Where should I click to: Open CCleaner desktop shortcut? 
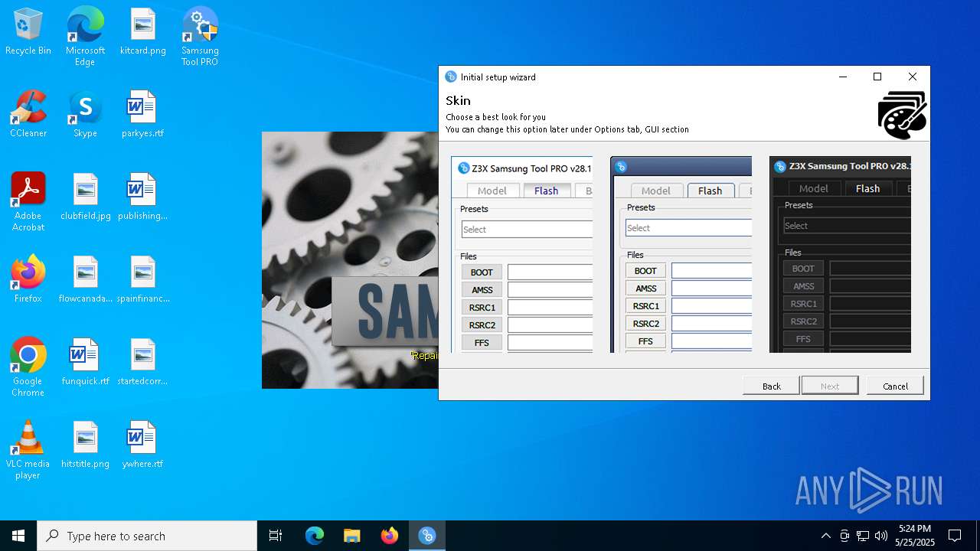click(28, 115)
